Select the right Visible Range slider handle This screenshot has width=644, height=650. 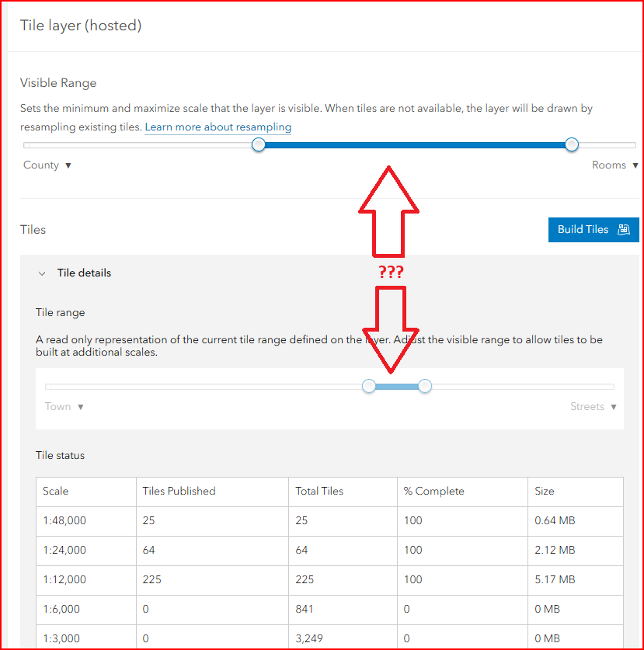(x=571, y=144)
